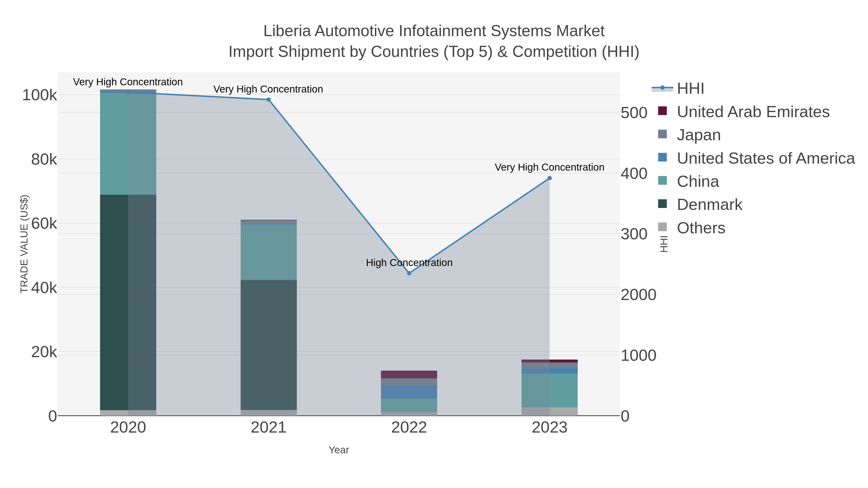The height and width of the screenshot is (488, 868).
Task: Click 'Very High Concentration' annotation above 2021
Action: [x=268, y=89]
